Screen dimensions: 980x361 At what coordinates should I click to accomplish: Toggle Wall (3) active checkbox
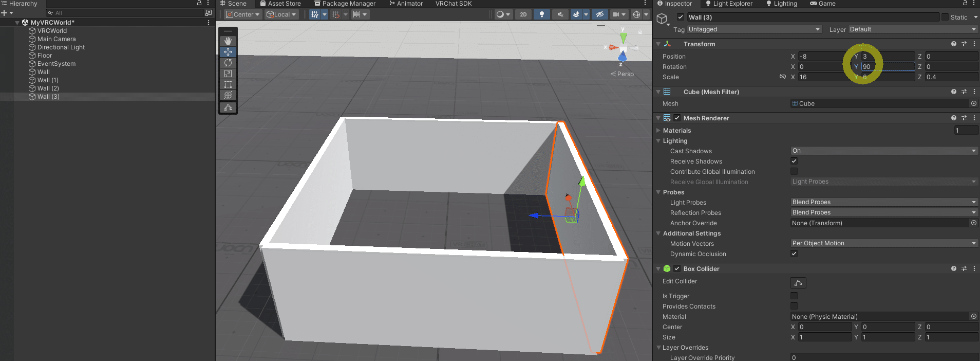click(x=681, y=17)
